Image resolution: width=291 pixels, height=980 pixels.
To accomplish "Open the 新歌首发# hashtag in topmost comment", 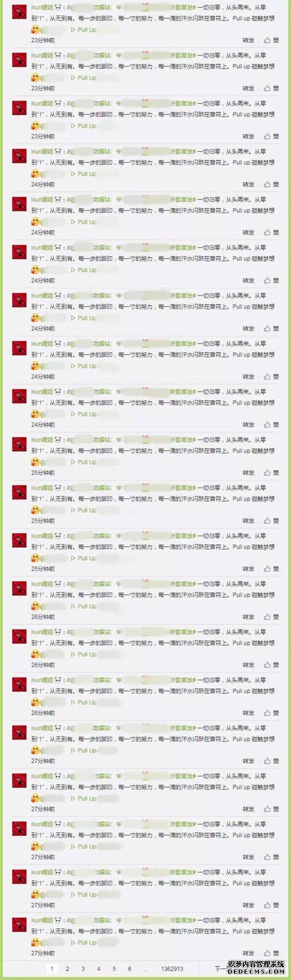I will (x=182, y=8).
